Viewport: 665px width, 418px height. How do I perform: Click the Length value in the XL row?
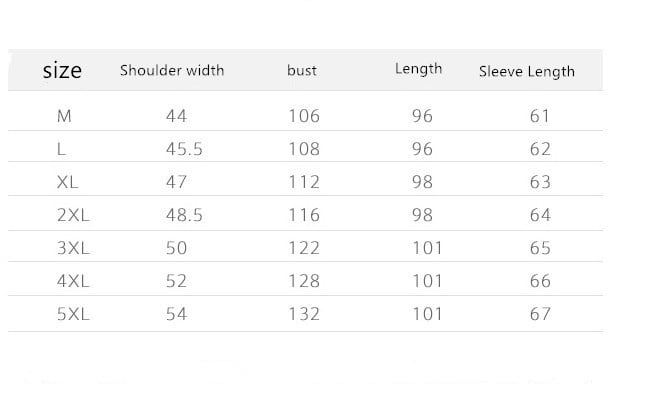(x=422, y=182)
